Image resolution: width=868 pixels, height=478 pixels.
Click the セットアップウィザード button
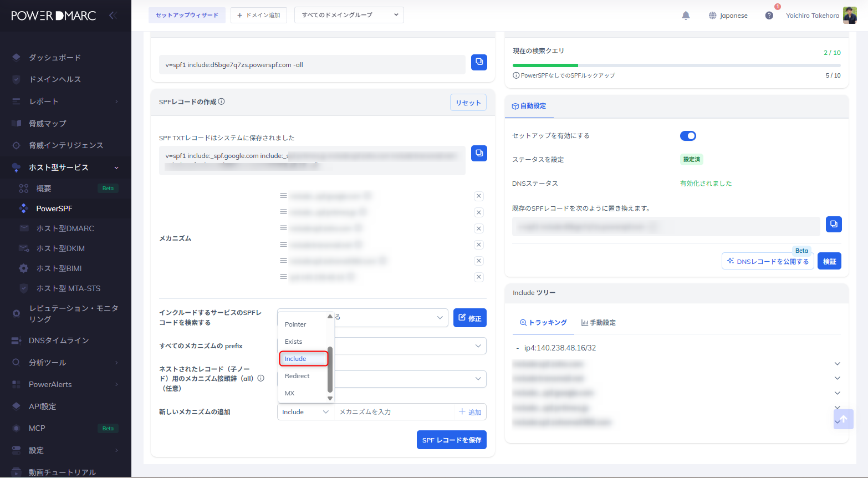tap(187, 15)
